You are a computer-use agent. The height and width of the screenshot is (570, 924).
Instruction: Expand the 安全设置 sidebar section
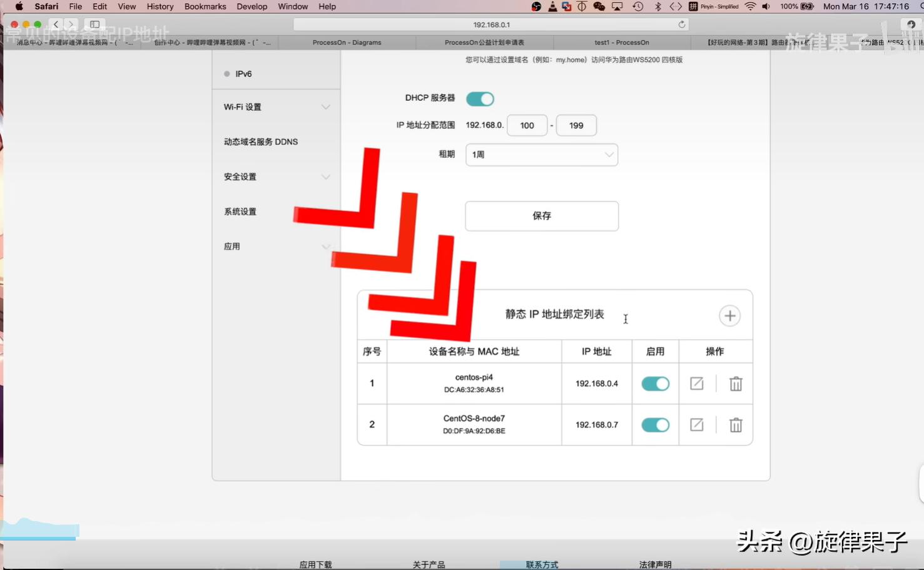point(276,177)
